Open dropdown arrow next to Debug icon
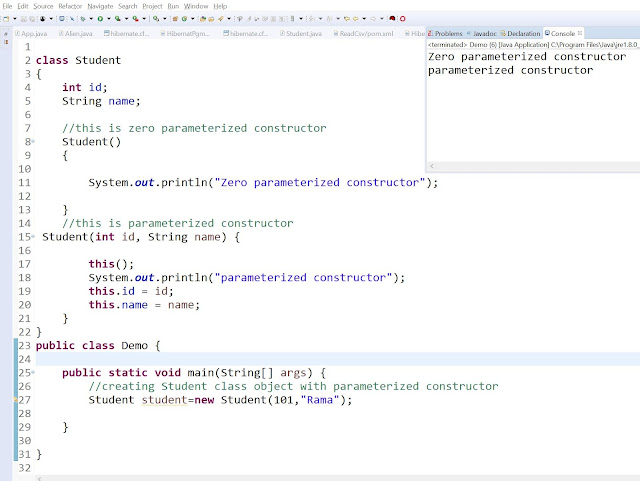Screen dimensions: 640x481 [91, 19]
